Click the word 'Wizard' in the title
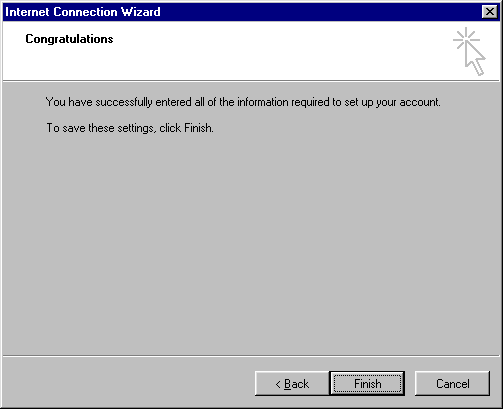503x409 pixels. 140,12
